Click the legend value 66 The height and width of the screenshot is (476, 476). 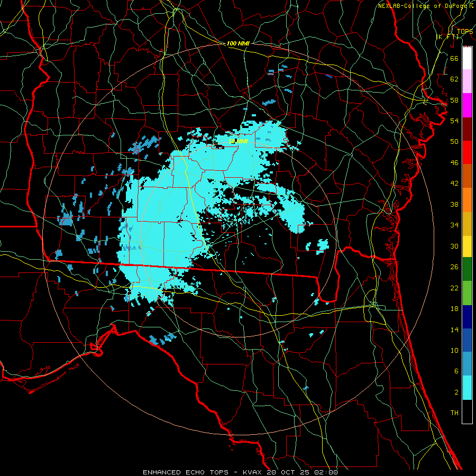point(454,58)
